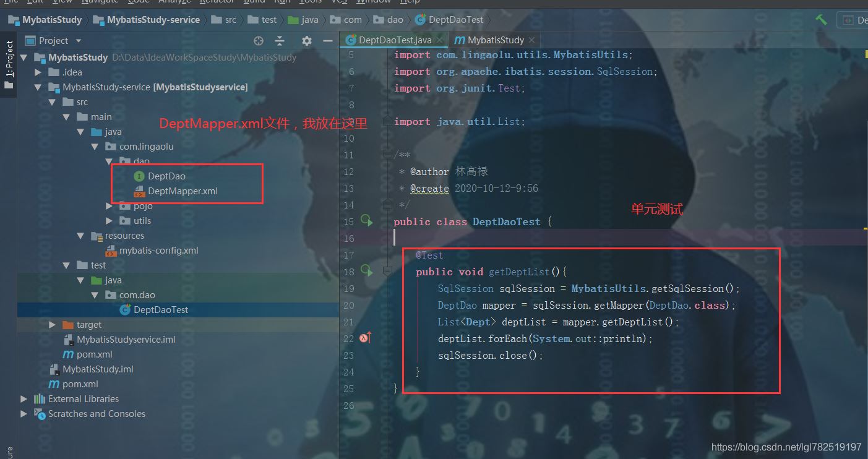Expand External Libraries in the Project tree
This screenshot has height=459, width=868.
tap(24, 399)
